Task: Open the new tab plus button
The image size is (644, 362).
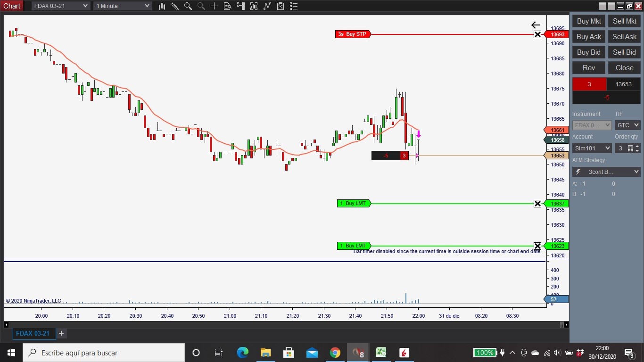Action: pyautogui.click(x=61, y=333)
